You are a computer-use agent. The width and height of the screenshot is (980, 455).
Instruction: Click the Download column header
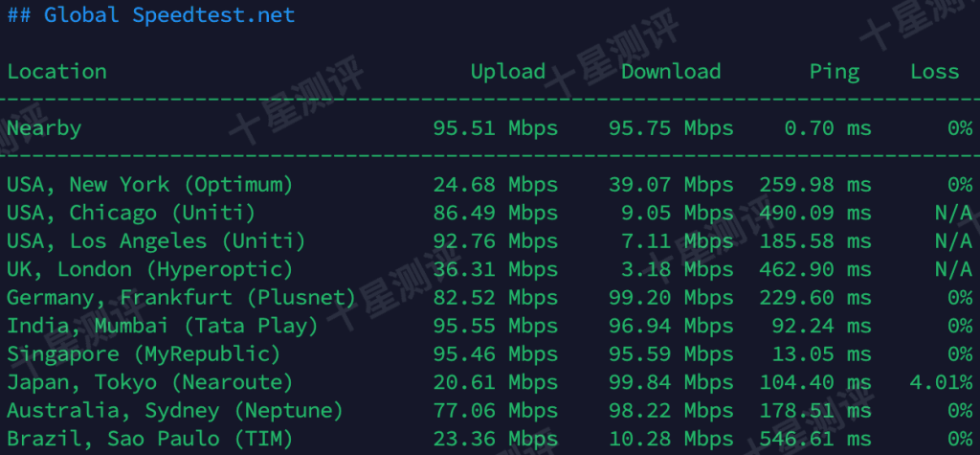pos(670,72)
